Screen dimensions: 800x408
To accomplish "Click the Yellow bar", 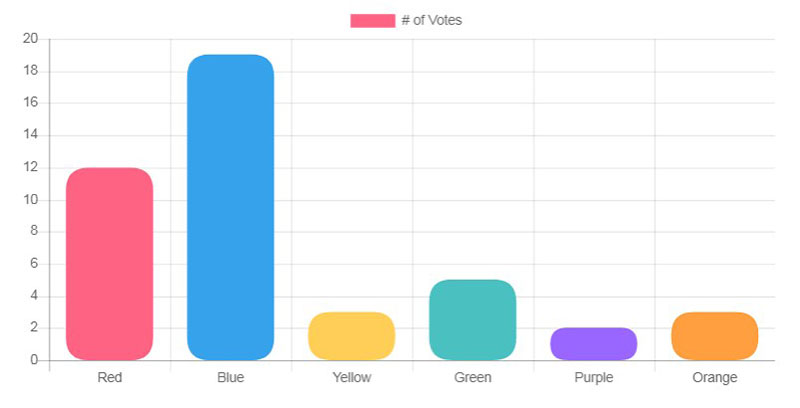I will [x=352, y=336].
